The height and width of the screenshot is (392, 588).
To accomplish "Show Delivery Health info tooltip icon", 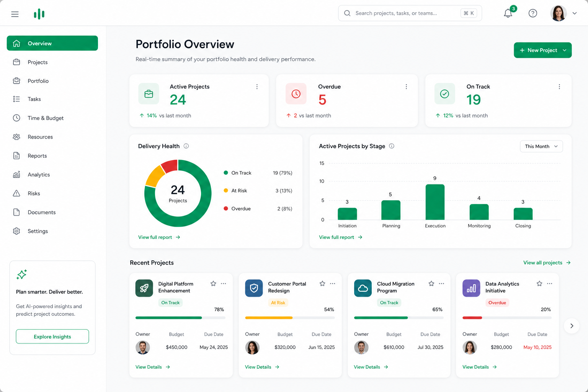I will tap(186, 146).
